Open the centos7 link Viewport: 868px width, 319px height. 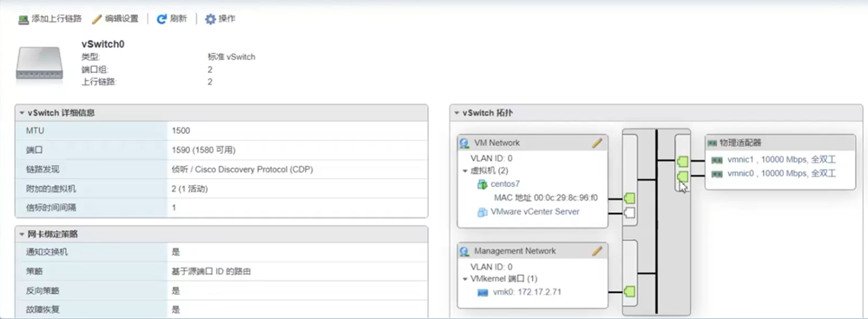click(x=505, y=184)
